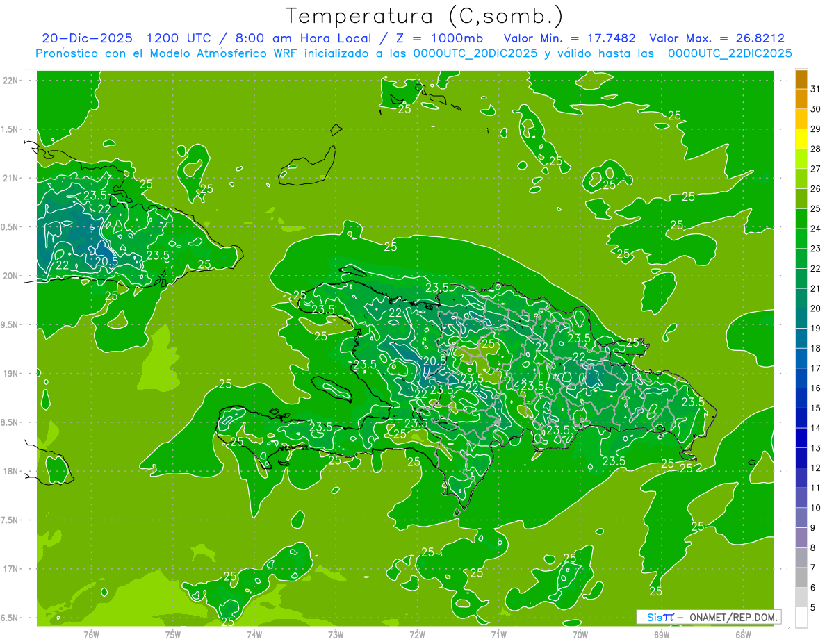
Task: Click the '19N' latitude axis label
Action: point(10,374)
